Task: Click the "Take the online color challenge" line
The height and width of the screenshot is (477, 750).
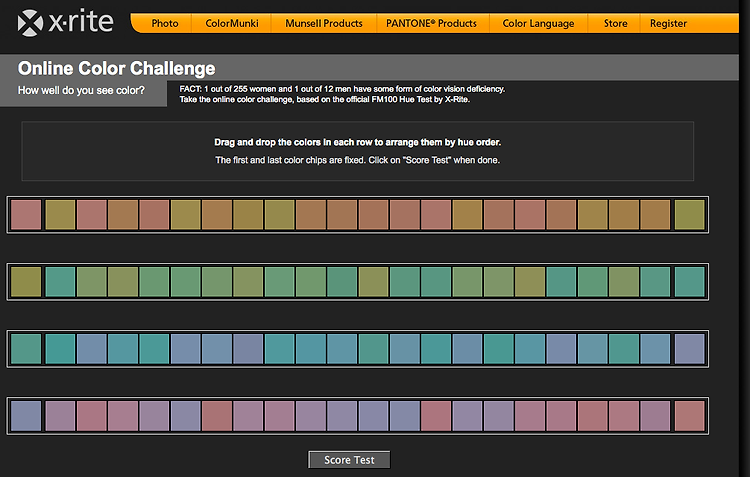Action: [324, 100]
